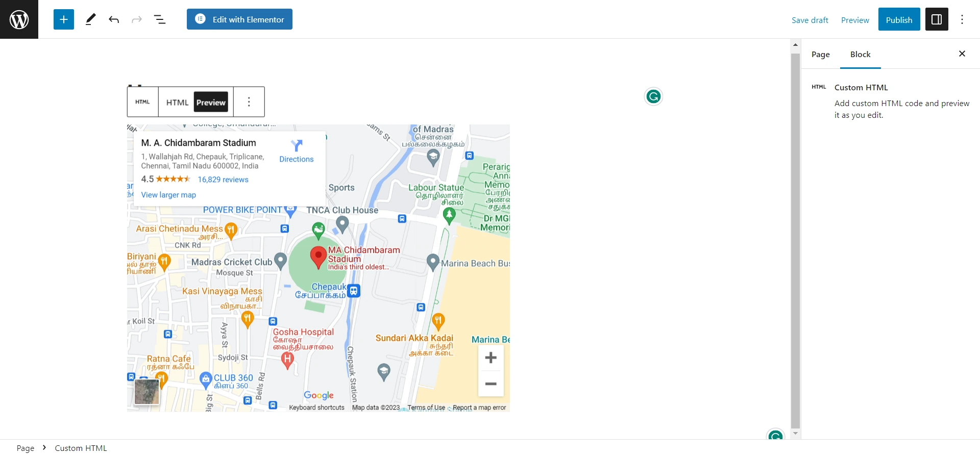Select Arasi Chetinadu Mess restaurant marker

(231, 231)
